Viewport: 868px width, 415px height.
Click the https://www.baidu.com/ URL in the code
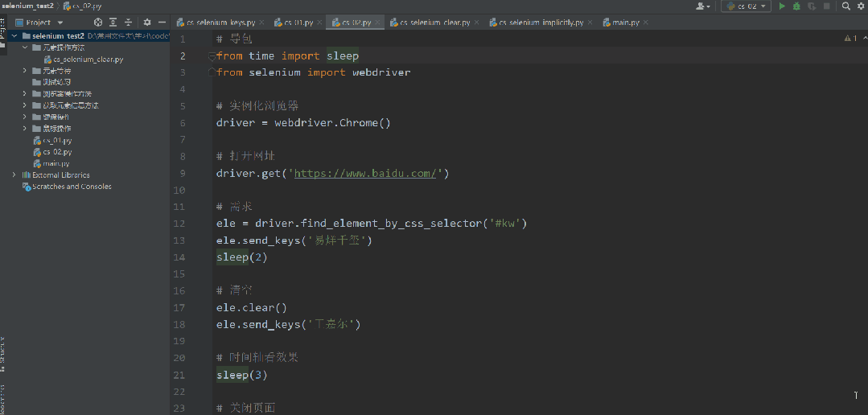tap(366, 173)
